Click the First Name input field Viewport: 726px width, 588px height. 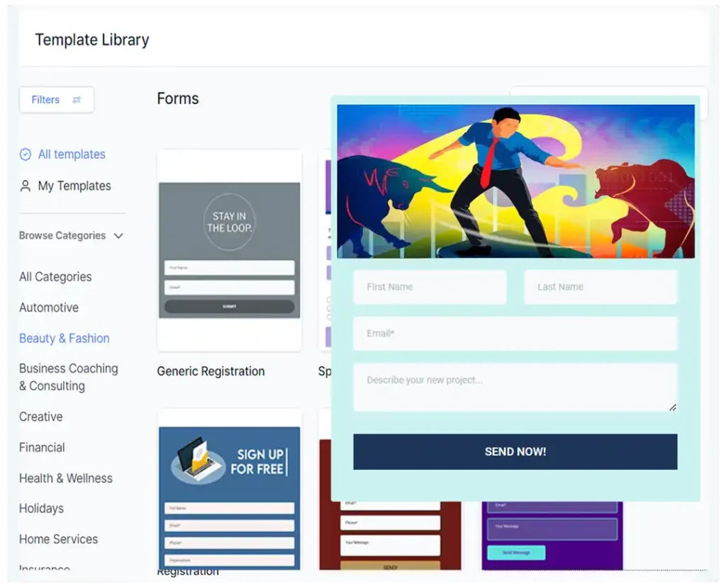(430, 287)
